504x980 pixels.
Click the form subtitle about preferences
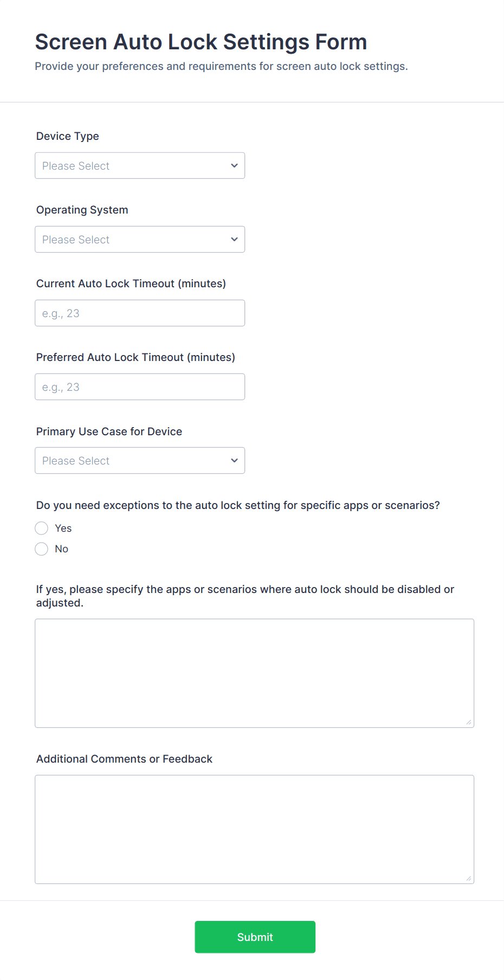222,66
